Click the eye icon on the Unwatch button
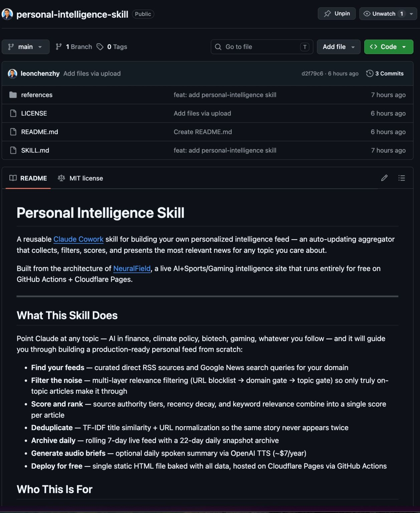The width and height of the screenshot is (420, 513). (x=367, y=14)
